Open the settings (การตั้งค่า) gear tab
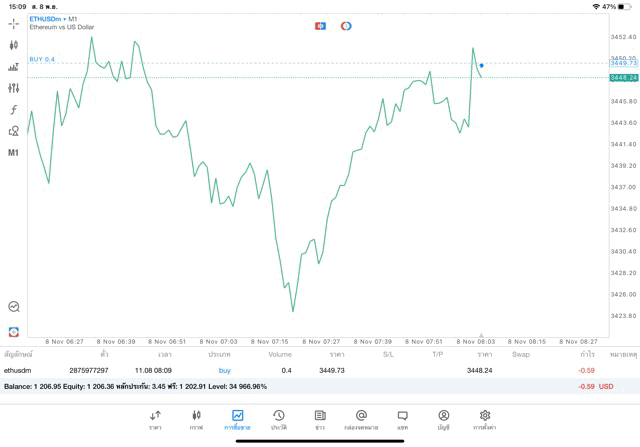Image resolution: width=640 pixels, height=447 pixels. pyautogui.click(x=485, y=419)
